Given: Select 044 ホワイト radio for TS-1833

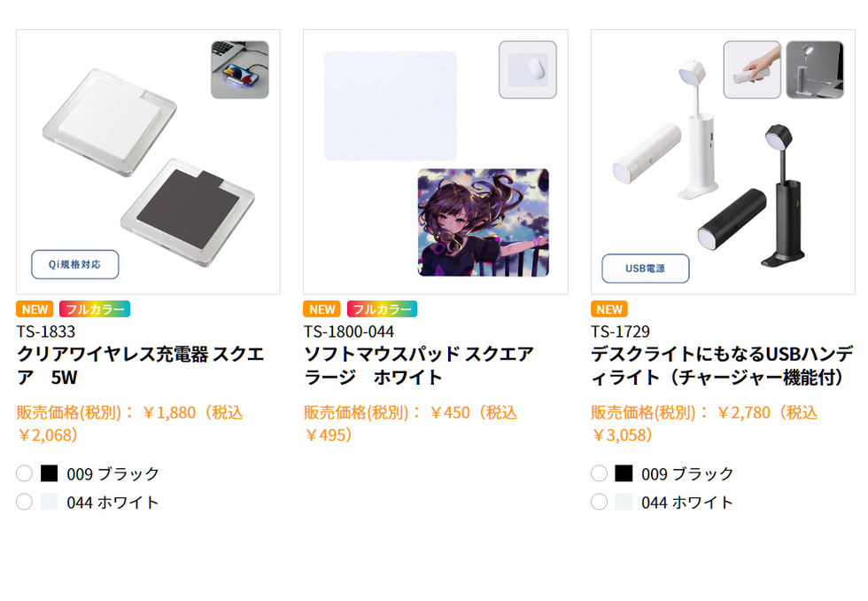Looking at the screenshot, I should pyautogui.click(x=25, y=502).
